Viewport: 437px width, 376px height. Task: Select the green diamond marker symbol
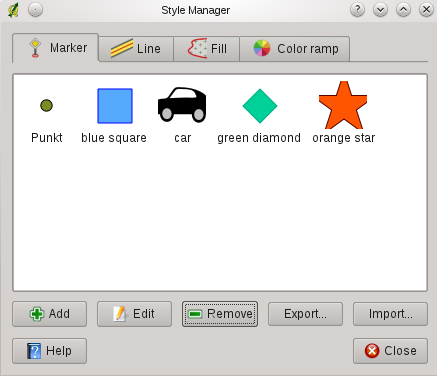pos(260,106)
